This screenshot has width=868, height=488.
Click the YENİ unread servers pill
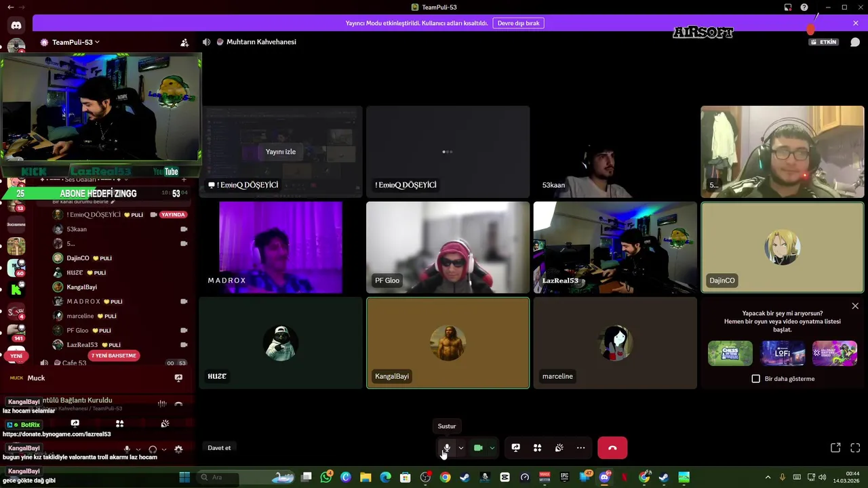tap(16, 356)
